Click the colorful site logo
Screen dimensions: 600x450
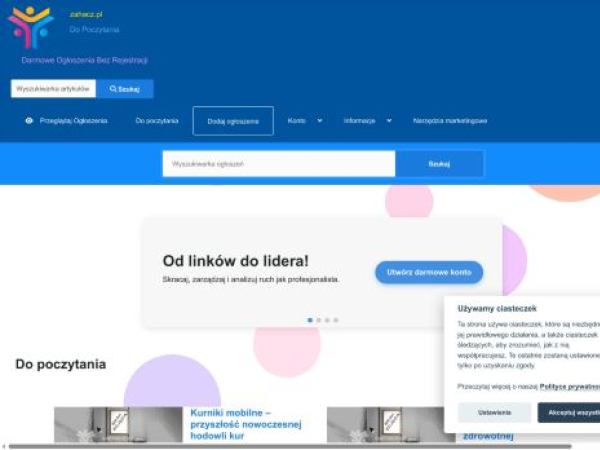[x=31, y=27]
